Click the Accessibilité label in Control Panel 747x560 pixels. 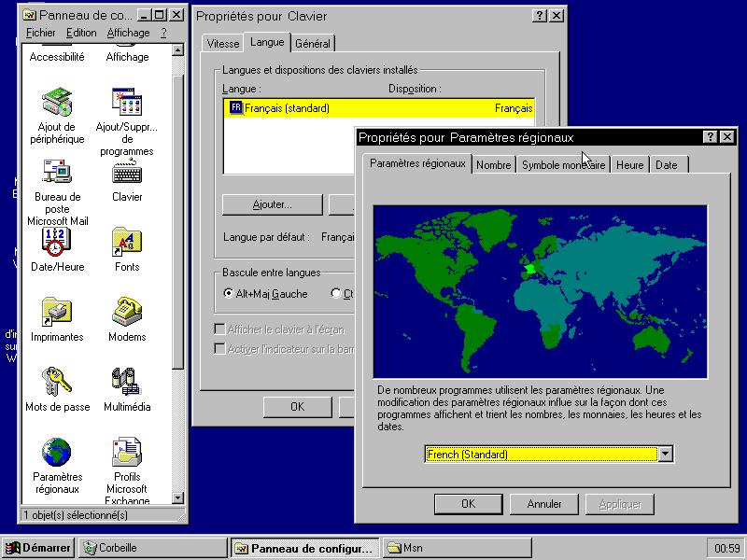(57, 57)
